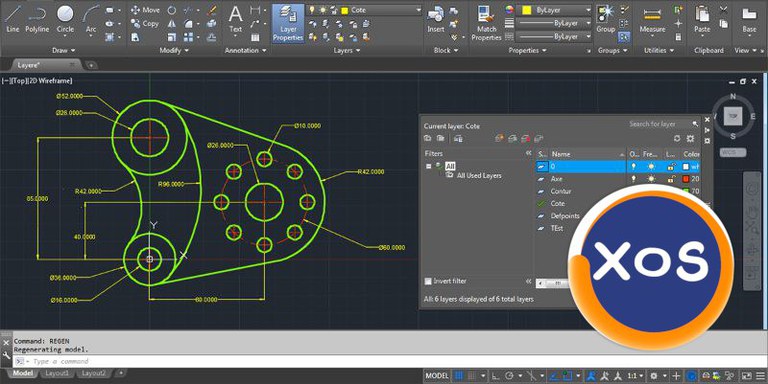Switch to the Layout1 tab

pyautogui.click(x=57, y=373)
